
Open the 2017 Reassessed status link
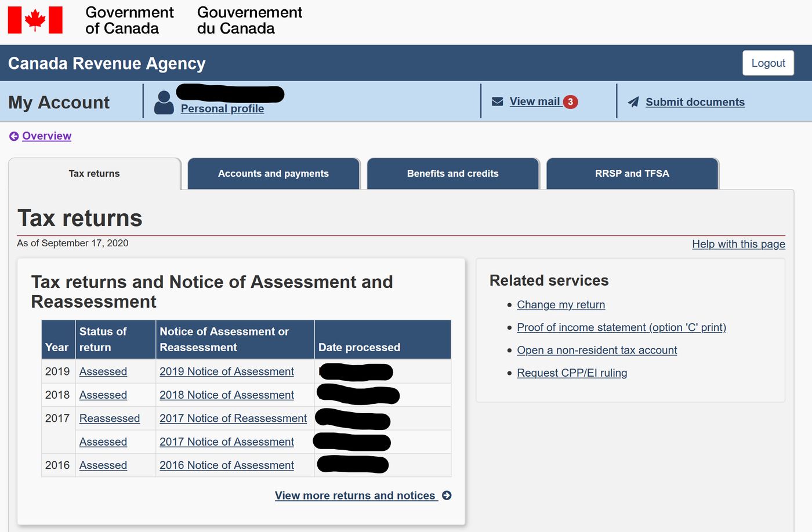(110, 418)
